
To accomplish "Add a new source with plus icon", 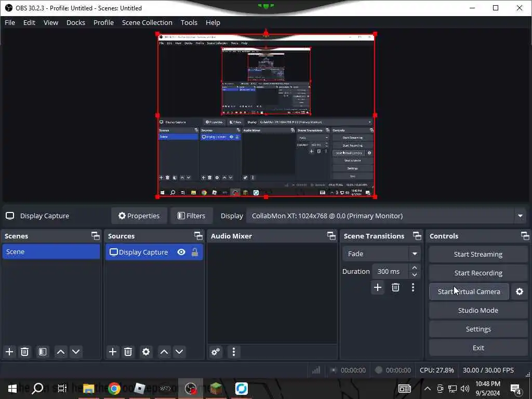I will [113, 352].
